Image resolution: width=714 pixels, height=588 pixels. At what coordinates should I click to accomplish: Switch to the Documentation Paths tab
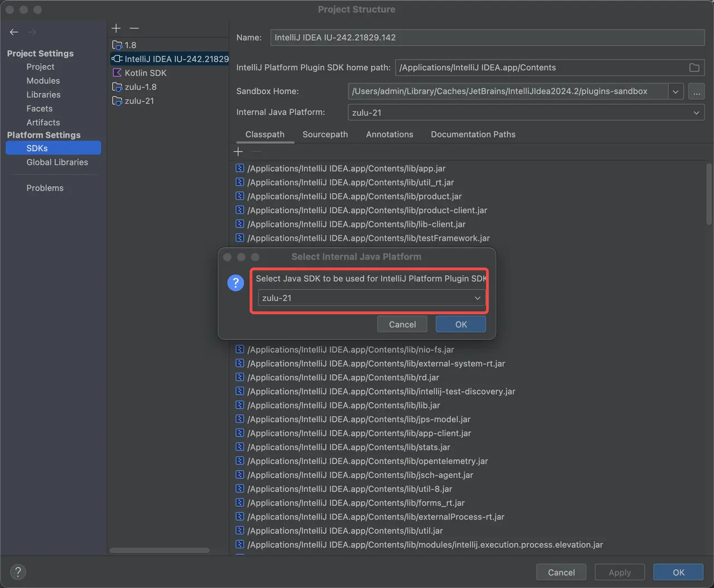(473, 134)
